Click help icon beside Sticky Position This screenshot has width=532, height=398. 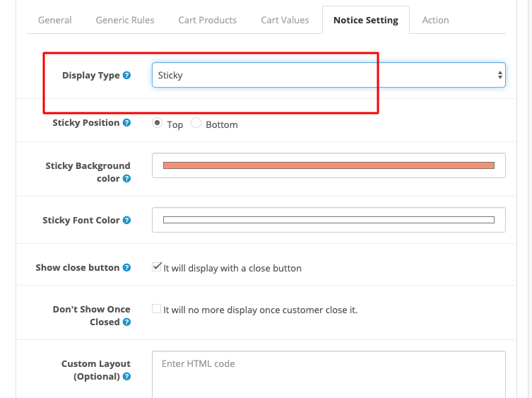(x=126, y=122)
